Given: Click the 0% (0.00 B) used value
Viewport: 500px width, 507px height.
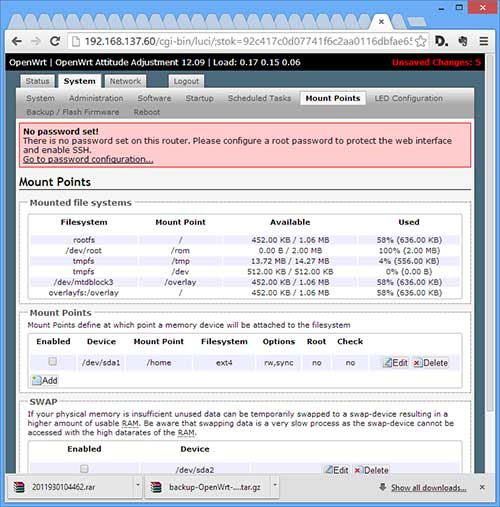Looking at the screenshot, I should (x=409, y=272).
